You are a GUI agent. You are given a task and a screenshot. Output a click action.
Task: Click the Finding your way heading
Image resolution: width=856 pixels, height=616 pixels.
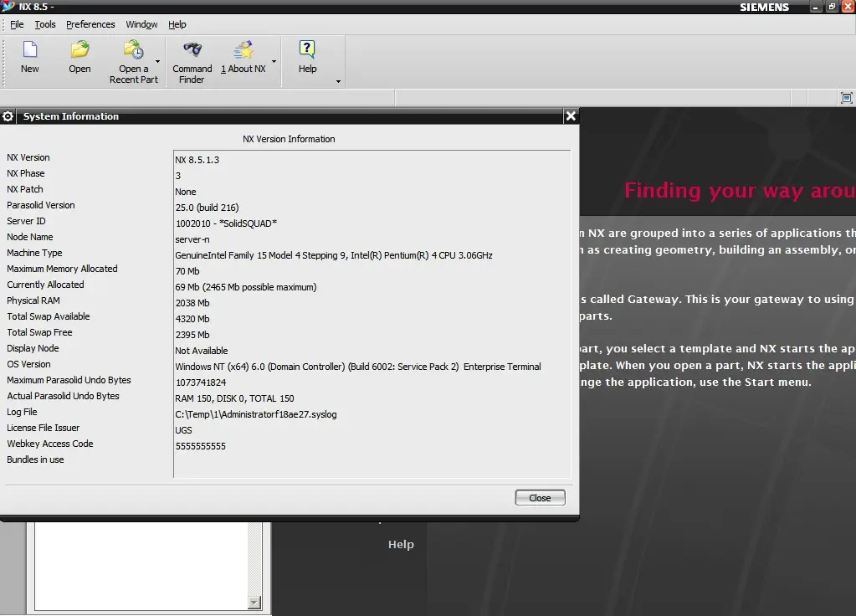point(740,191)
